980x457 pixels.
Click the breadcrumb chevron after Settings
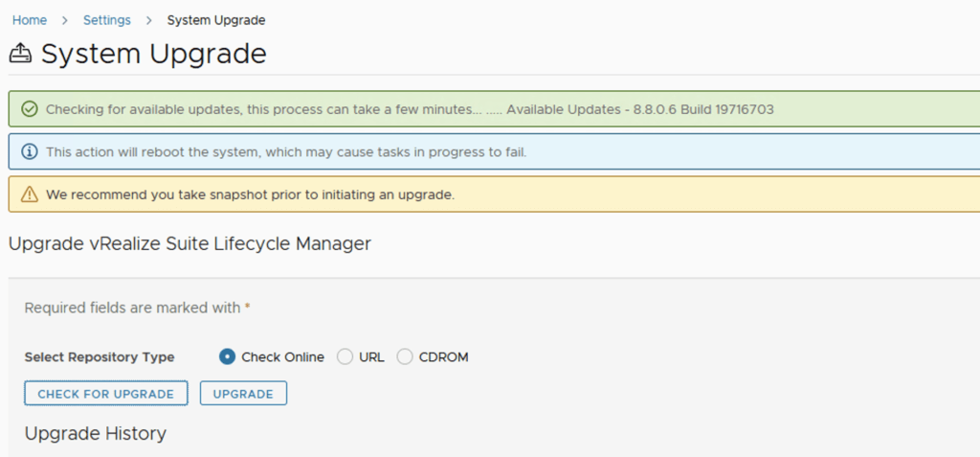(148, 20)
